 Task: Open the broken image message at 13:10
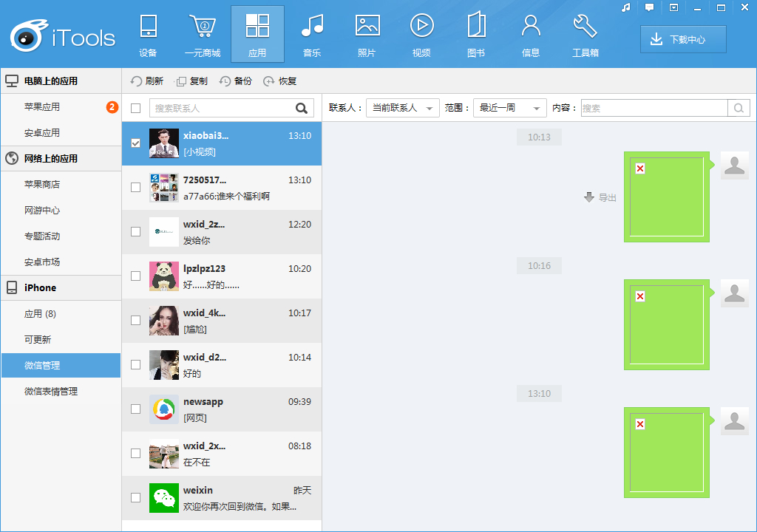point(667,452)
